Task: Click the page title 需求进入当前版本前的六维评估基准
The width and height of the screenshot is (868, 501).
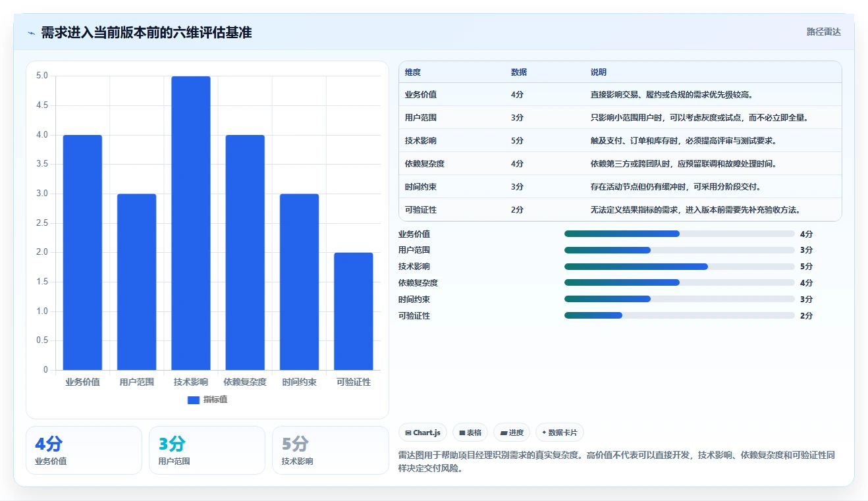Action: click(146, 33)
